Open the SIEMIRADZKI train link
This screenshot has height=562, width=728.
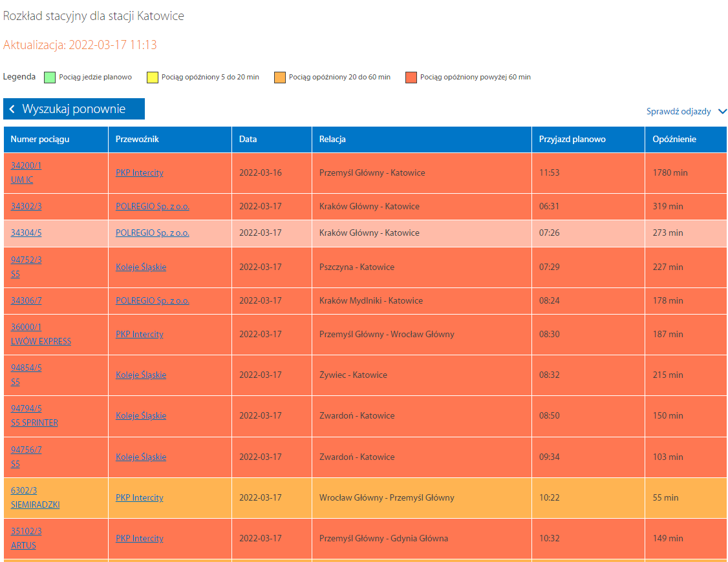click(x=35, y=505)
